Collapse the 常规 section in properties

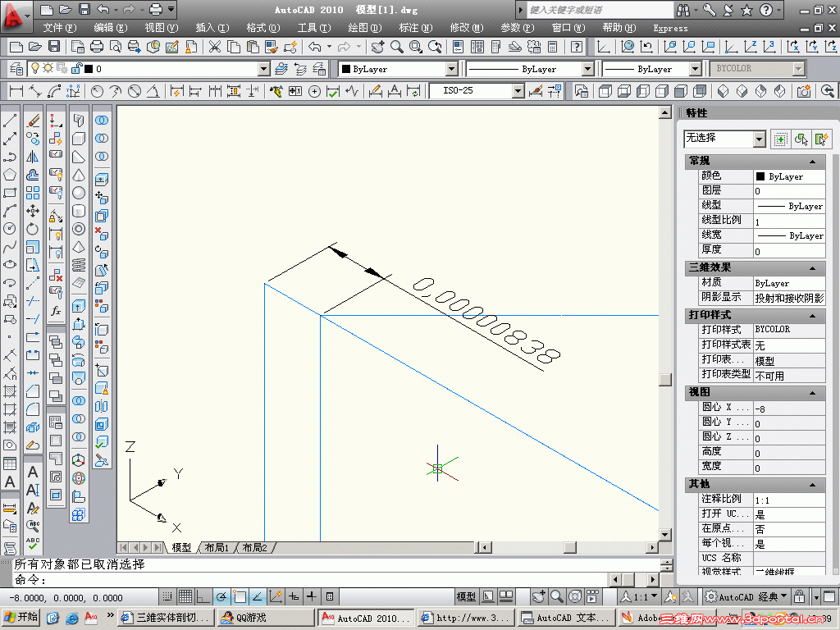coord(813,162)
